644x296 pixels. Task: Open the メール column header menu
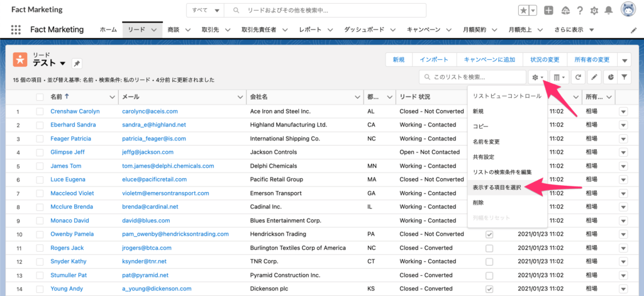point(240,97)
